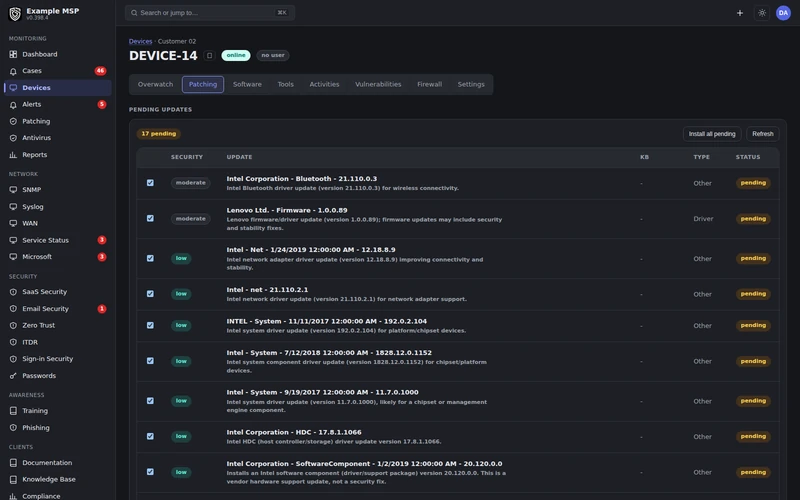Screen dimensions: 800x500
Task: Open SNMP network item
Action: point(57,190)
